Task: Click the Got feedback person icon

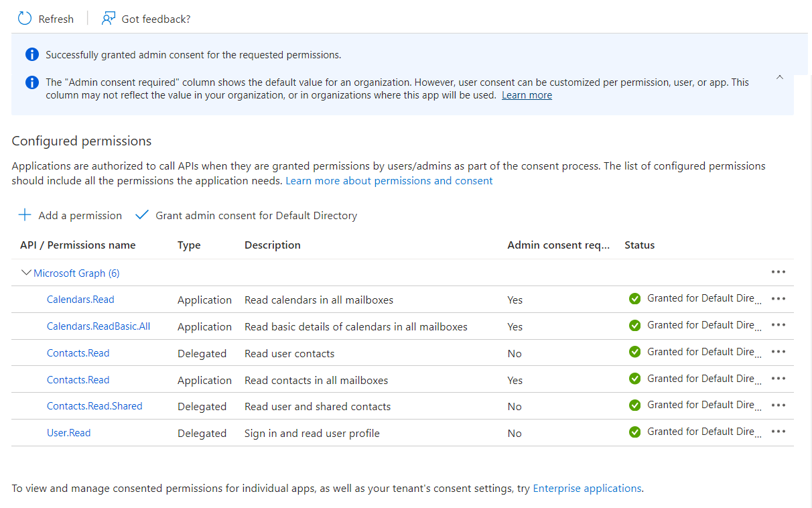Action: (109, 19)
